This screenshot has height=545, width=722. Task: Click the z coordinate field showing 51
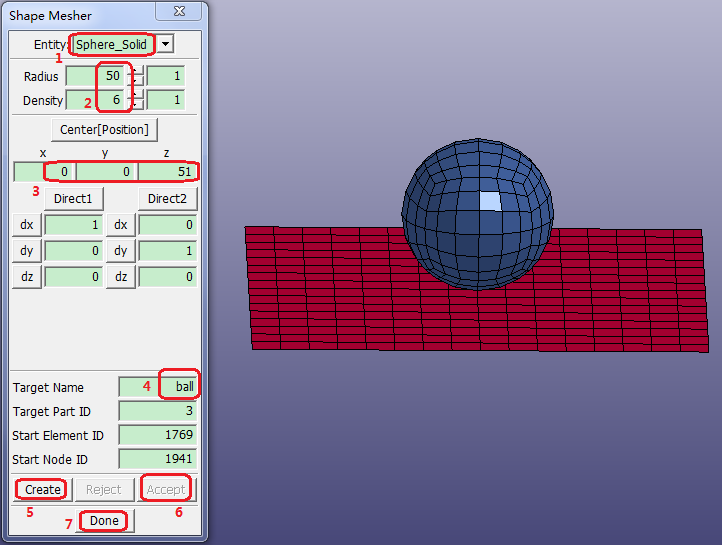pyautogui.click(x=168, y=172)
